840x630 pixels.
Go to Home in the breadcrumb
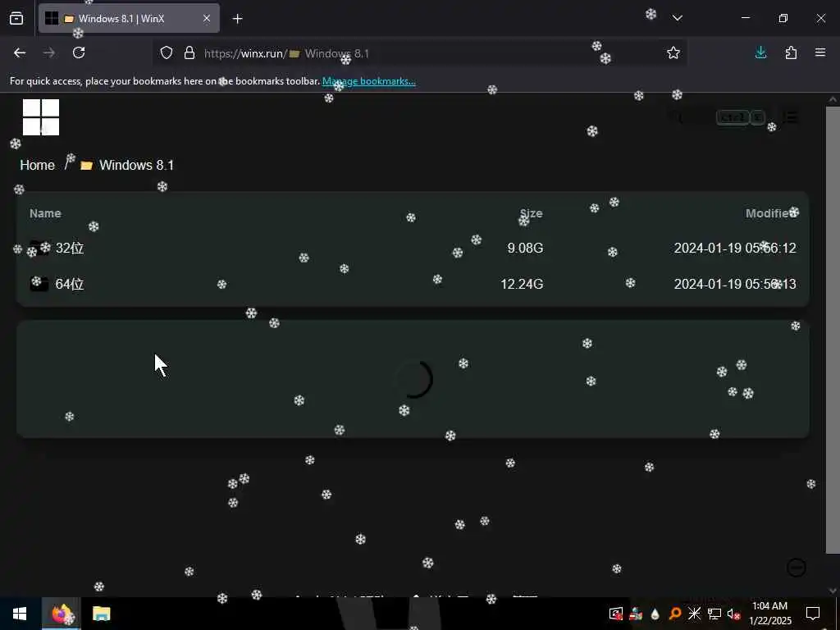(x=38, y=165)
